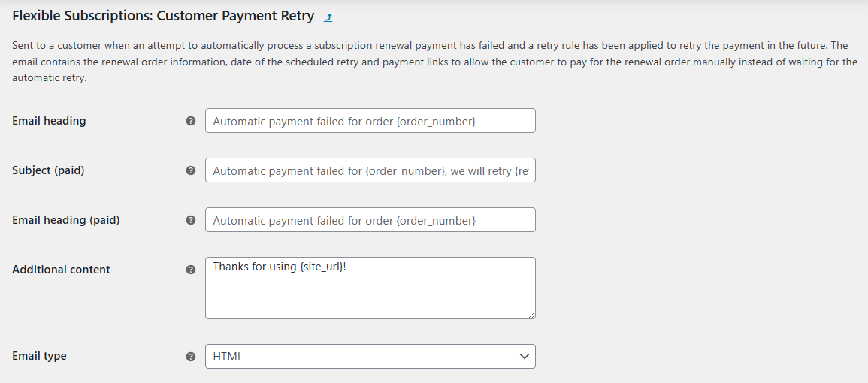
Task: Click the return arrow icon beside page title
Action: click(328, 17)
